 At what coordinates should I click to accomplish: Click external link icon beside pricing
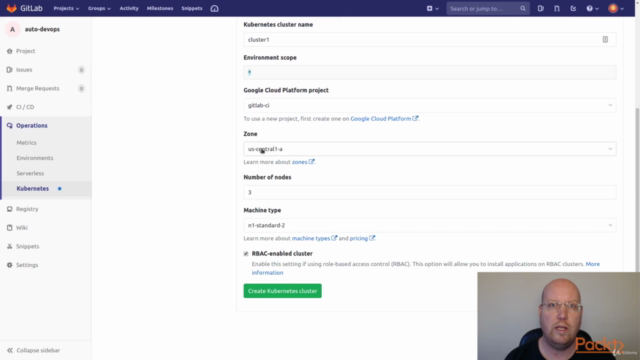[372, 238]
